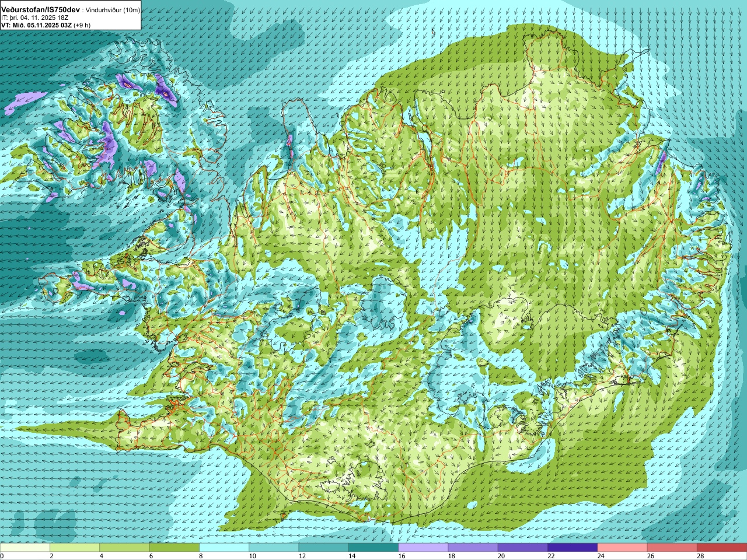Click the light pink 24–26 legend swatch
747x560 pixels.
622,548
